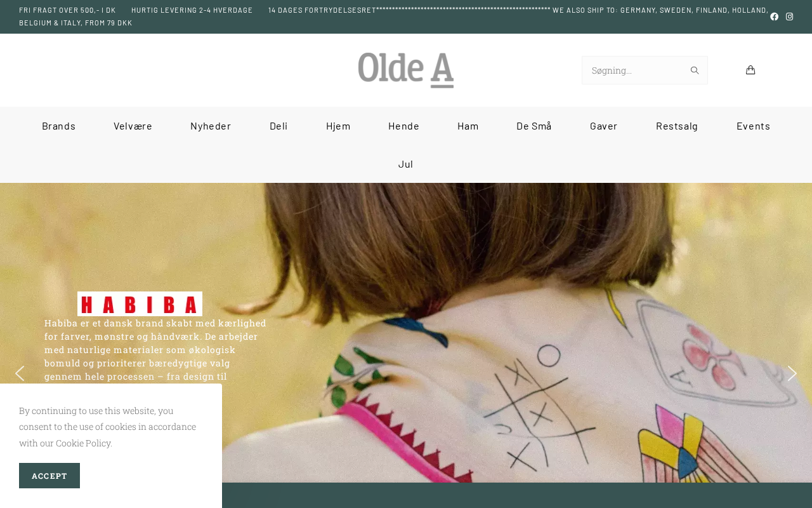Expand the Ham category
Image resolution: width=812 pixels, height=508 pixels.
tap(468, 126)
